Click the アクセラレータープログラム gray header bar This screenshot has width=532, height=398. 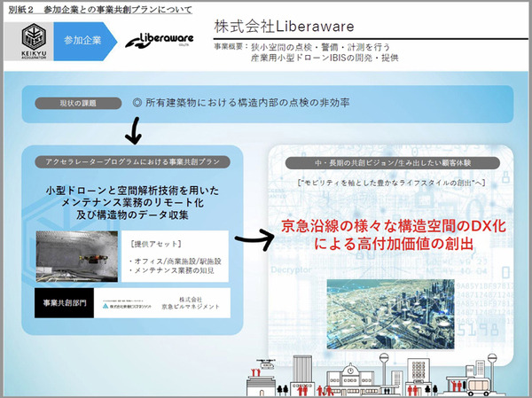coord(133,162)
